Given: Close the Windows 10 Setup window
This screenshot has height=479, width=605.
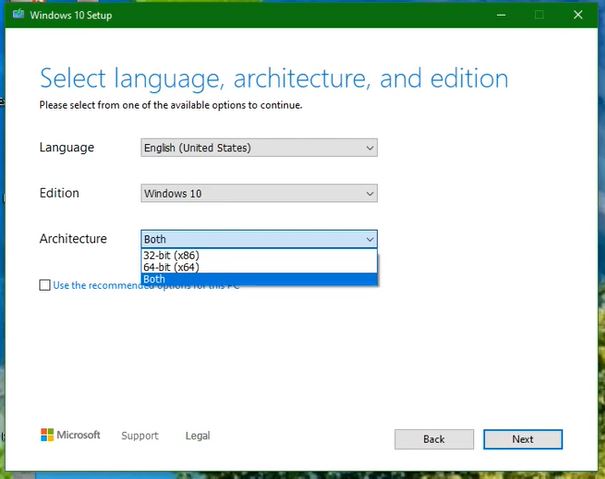Looking at the screenshot, I should pos(578,15).
